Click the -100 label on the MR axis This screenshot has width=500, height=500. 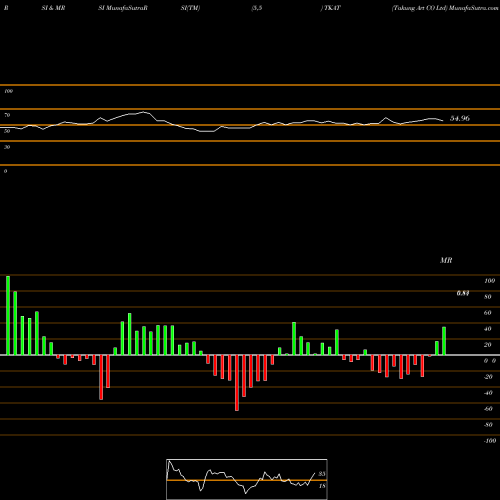489,441
